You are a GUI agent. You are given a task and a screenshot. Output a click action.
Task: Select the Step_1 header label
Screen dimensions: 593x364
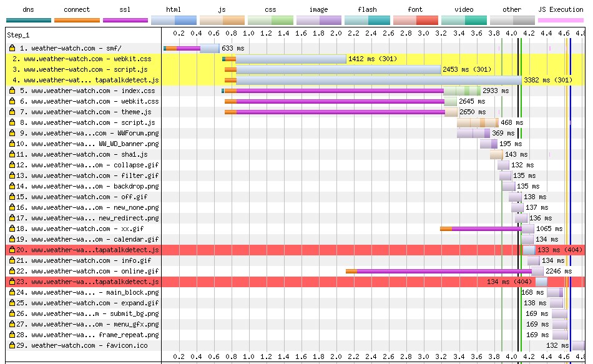(18, 35)
